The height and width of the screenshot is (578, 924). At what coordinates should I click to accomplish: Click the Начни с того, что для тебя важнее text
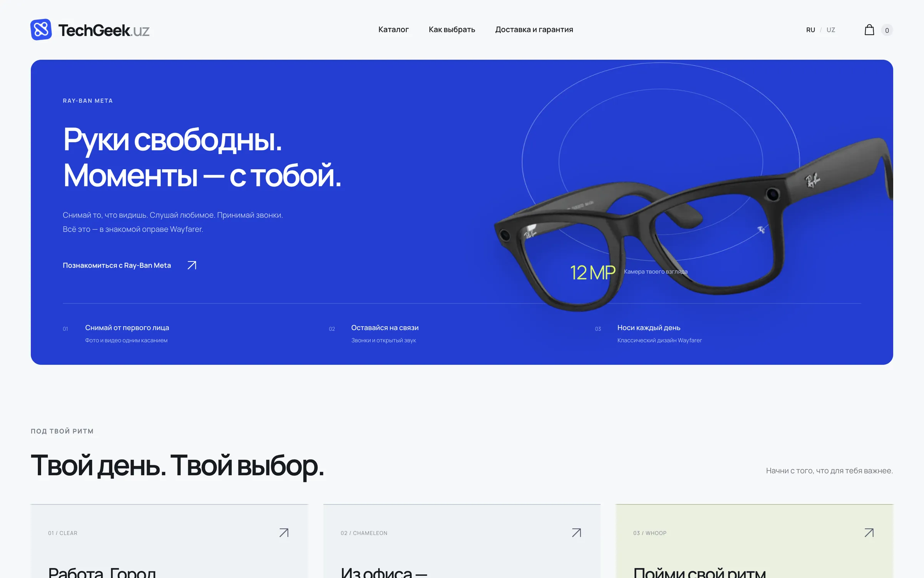(829, 470)
